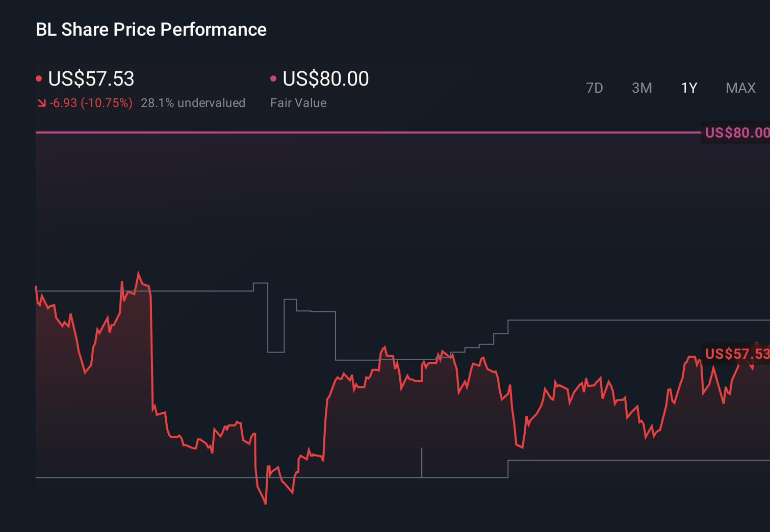Viewport: 770px width, 532px height.
Task: Click the lowest dip of the price line
Action: [266, 503]
